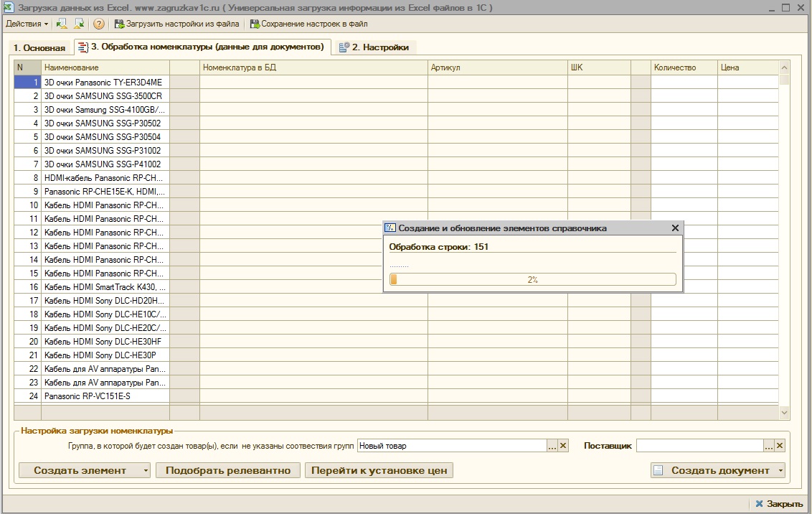Click Обработка строки: 151 status text

pyautogui.click(x=438, y=247)
